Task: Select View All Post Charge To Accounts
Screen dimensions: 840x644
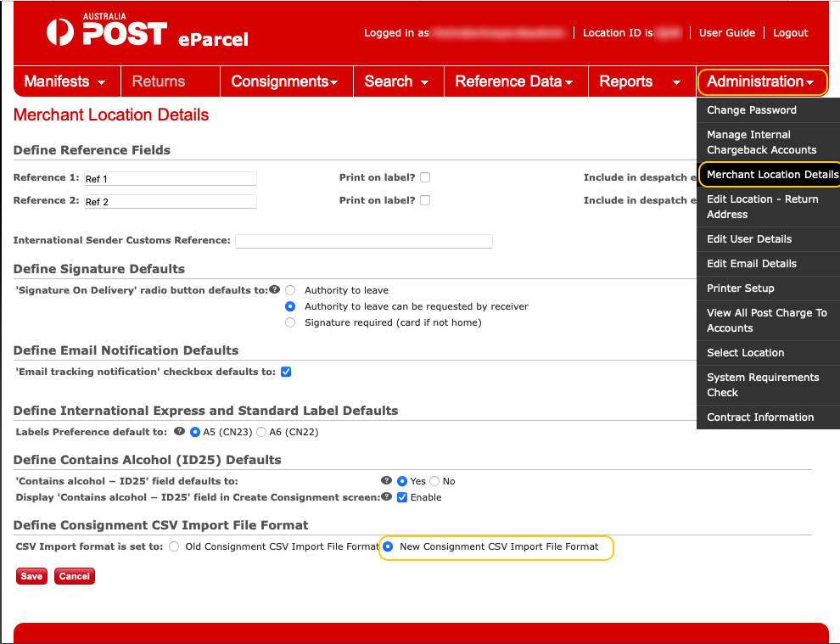Action: (768, 321)
